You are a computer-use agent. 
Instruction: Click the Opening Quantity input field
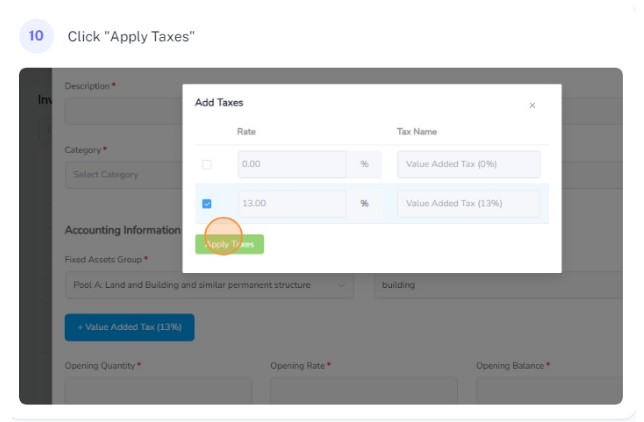[159, 390]
